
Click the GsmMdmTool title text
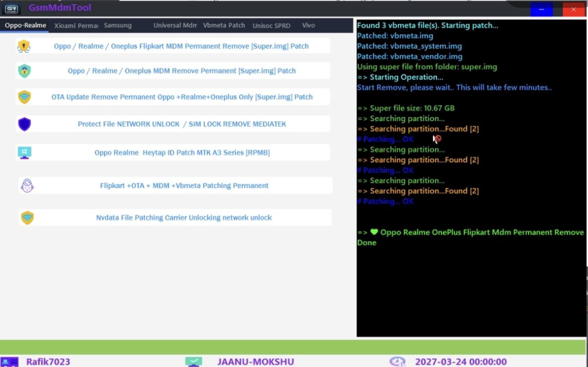(60, 8)
